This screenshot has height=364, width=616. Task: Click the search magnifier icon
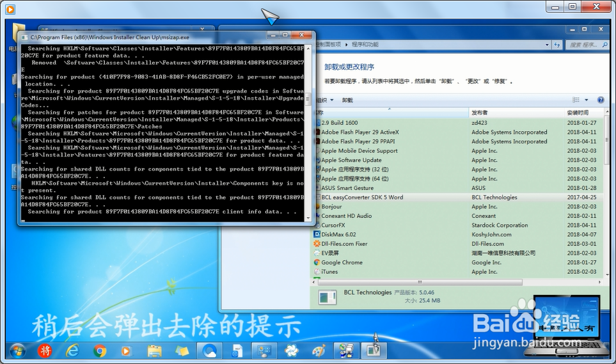[x=604, y=45]
